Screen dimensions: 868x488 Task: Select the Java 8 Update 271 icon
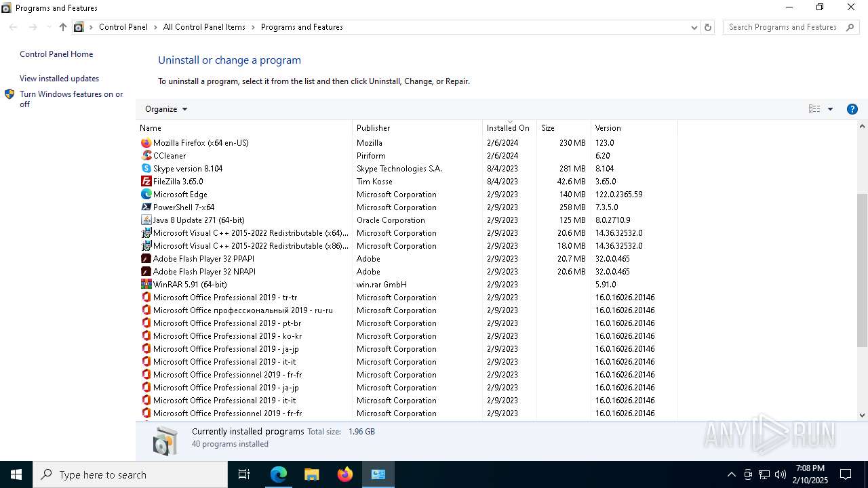146,220
